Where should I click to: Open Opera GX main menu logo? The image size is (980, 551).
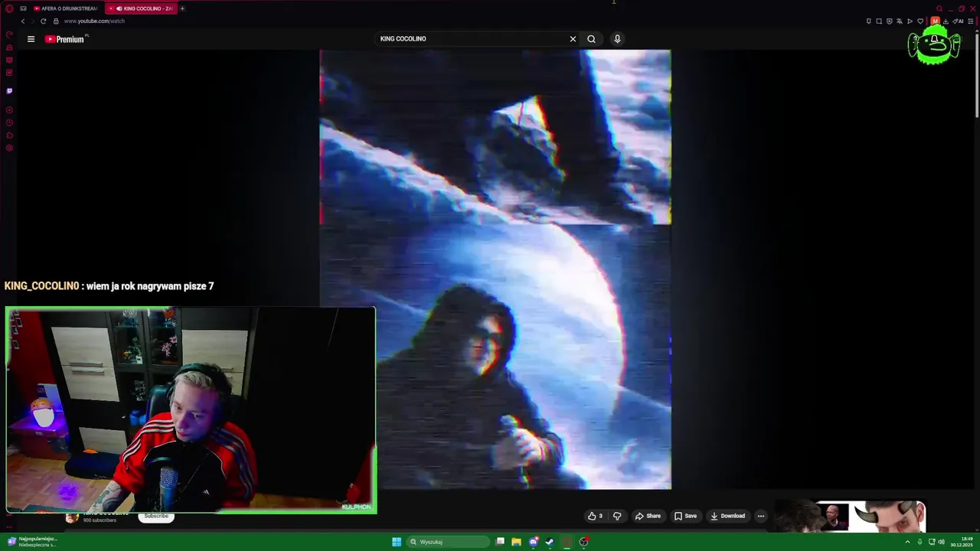point(9,8)
